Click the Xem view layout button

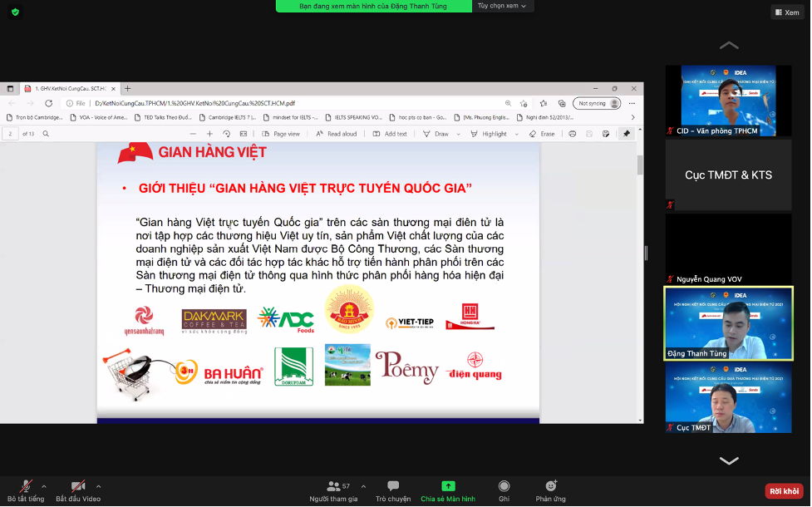click(x=787, y=12)
